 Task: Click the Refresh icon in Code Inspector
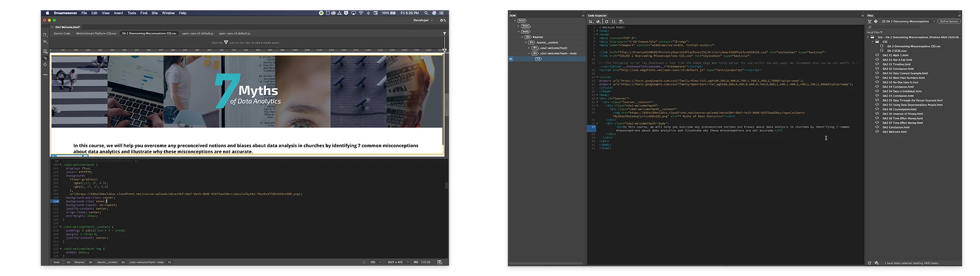click(606, 21)
